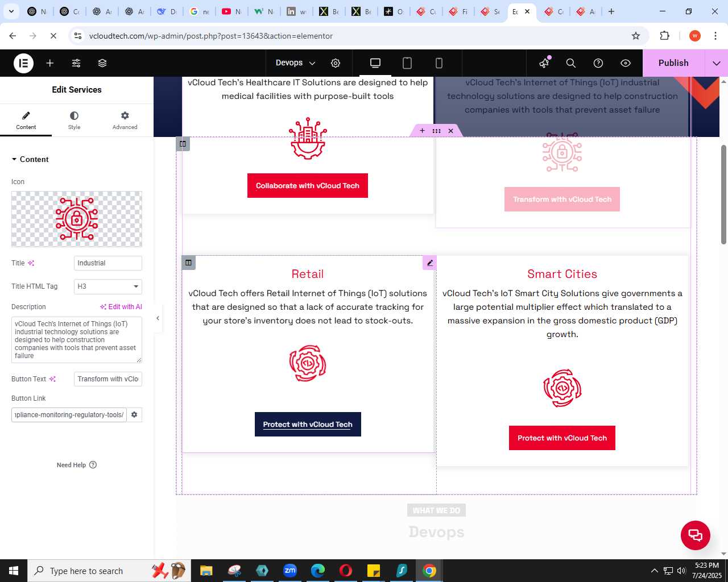The height and width of the screenshot is (582, 728).
Task: Focus the Button Link URL field
Action: point(69,415)
